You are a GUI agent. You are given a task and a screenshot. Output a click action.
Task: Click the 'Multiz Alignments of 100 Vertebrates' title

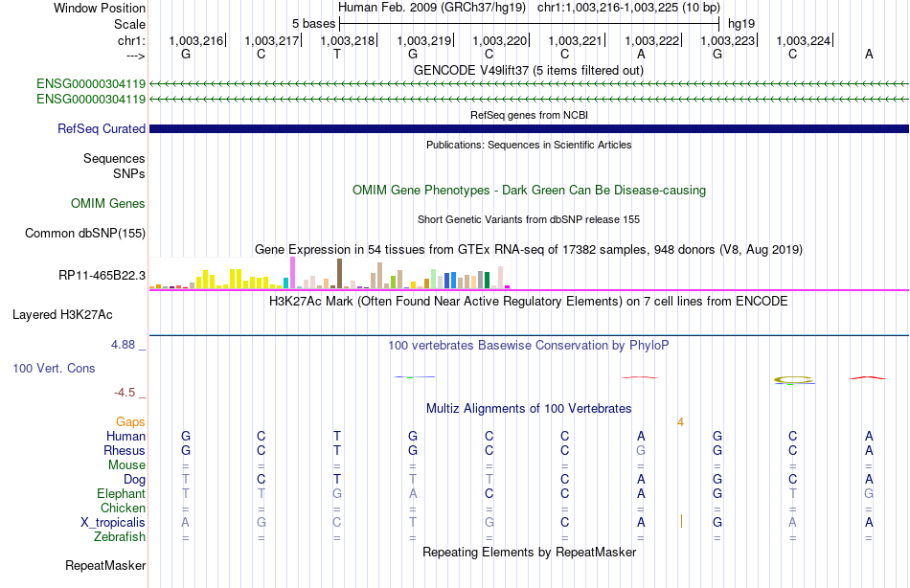pyautogui.click(x=529, y=408)
